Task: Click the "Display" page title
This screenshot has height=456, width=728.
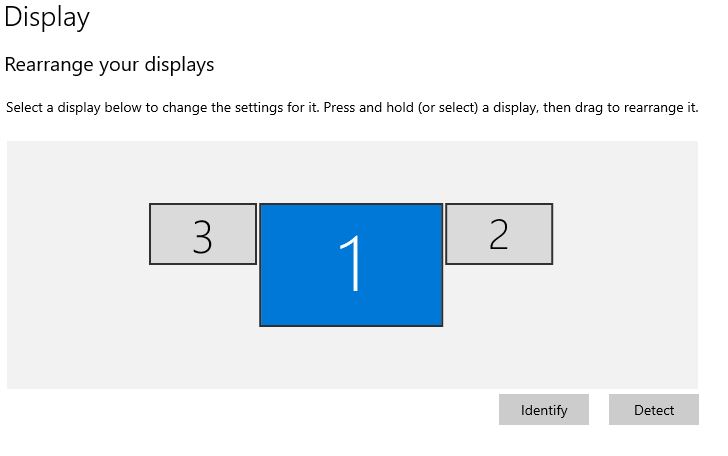Action: 47,17
